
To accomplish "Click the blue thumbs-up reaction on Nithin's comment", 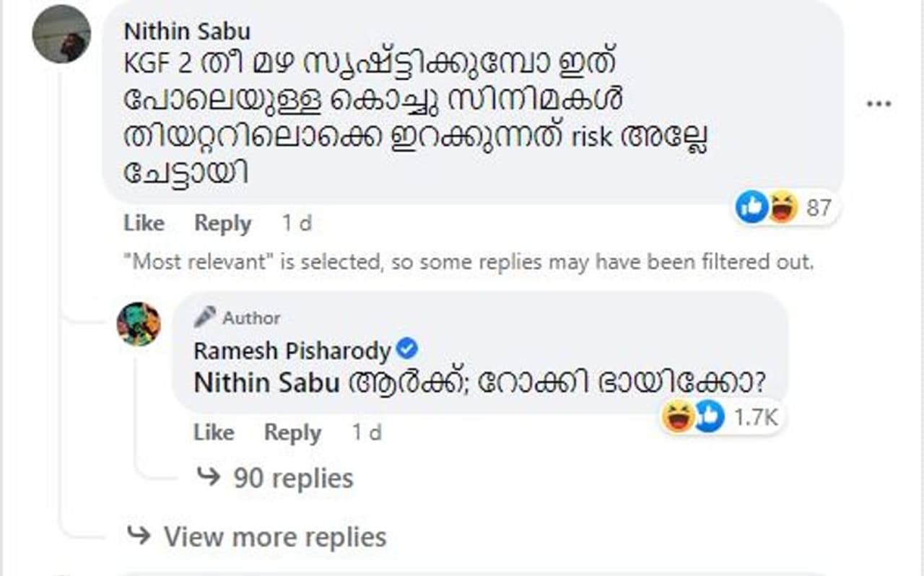I will (751, 209).
